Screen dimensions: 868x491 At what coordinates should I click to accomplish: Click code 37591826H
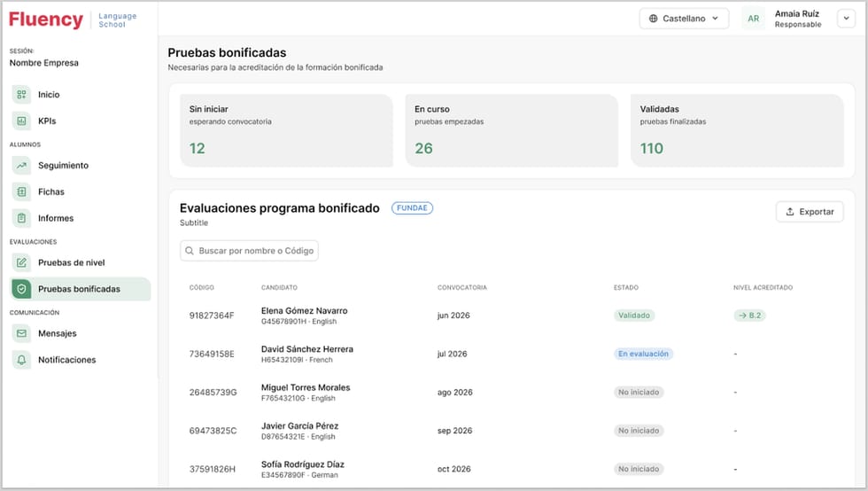point(212,469)
